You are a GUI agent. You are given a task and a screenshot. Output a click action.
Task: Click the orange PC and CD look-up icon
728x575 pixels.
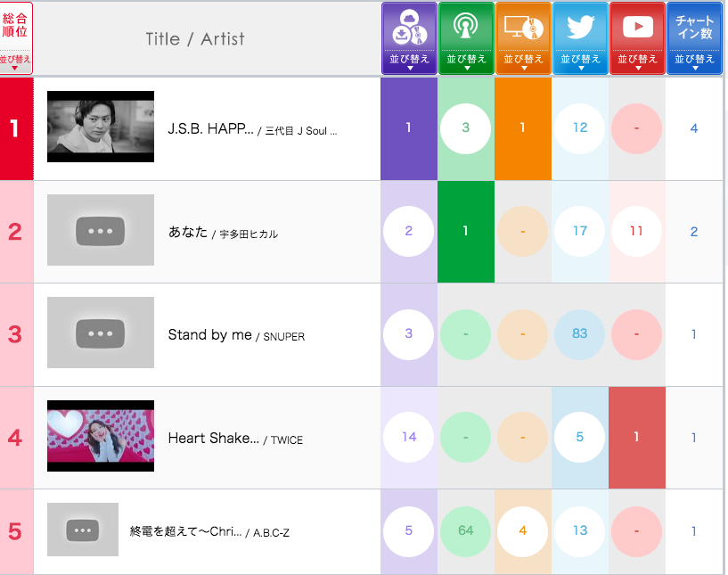(523, 29)
